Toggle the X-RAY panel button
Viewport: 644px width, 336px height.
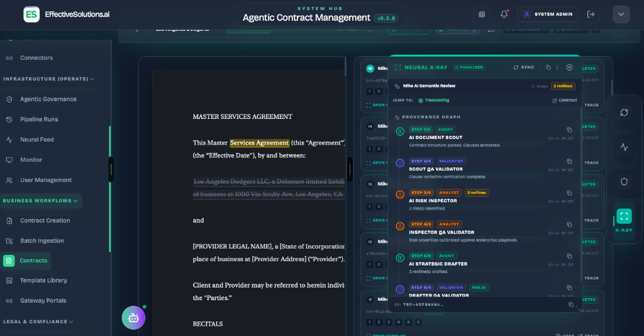tap(624, 220)
